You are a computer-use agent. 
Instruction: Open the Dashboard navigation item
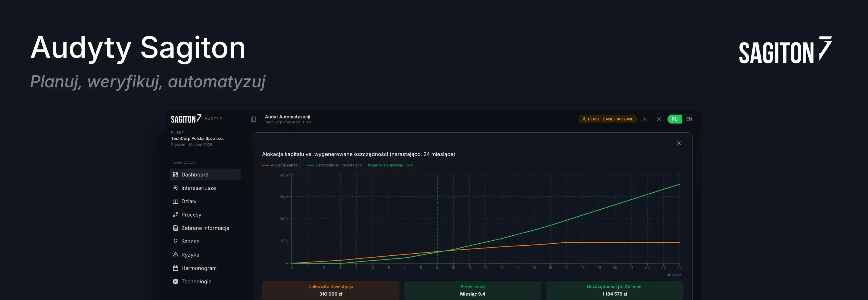(x=205, y=175)
